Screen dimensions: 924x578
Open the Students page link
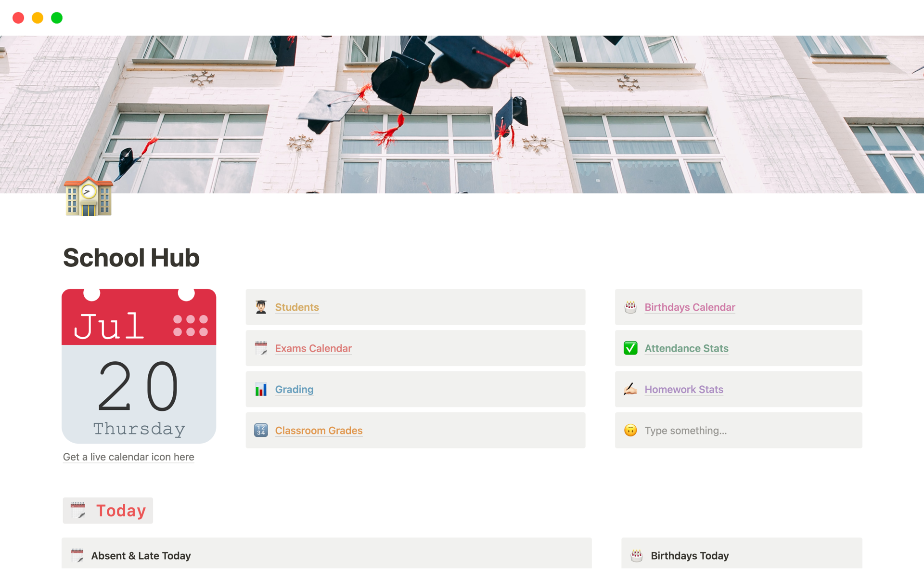click(297, 307)
